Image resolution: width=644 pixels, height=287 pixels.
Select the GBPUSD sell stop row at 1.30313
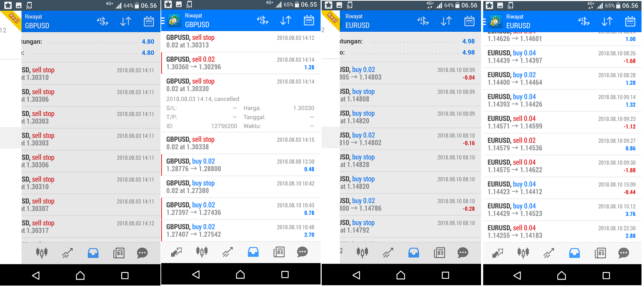pyautogui.click(x=241, y=41)
